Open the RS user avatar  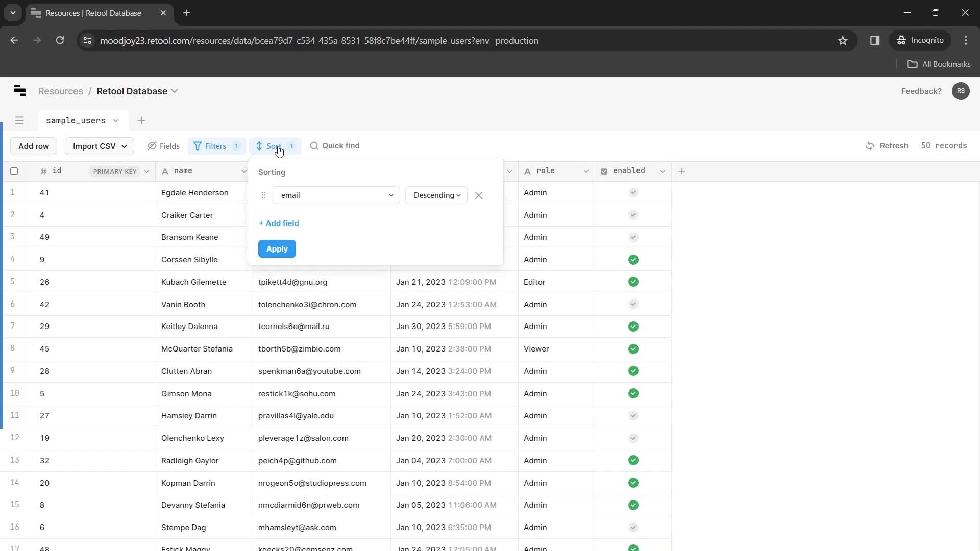tap(961, 91)
